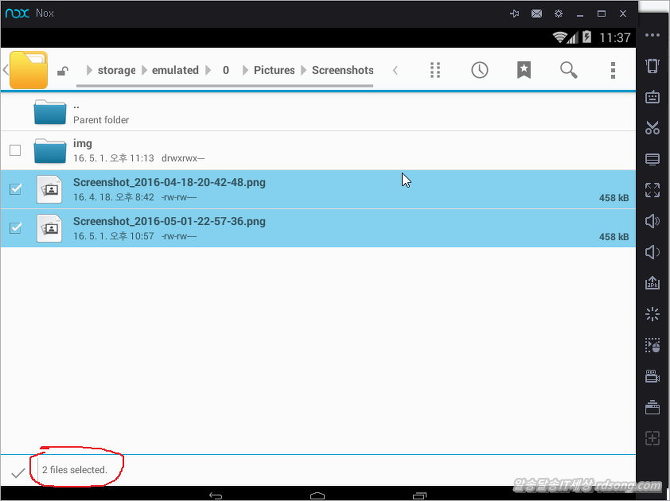Open the drag-handle grid actions icon
This screenshot has width=670, height=501.
(x=435, y=70)
